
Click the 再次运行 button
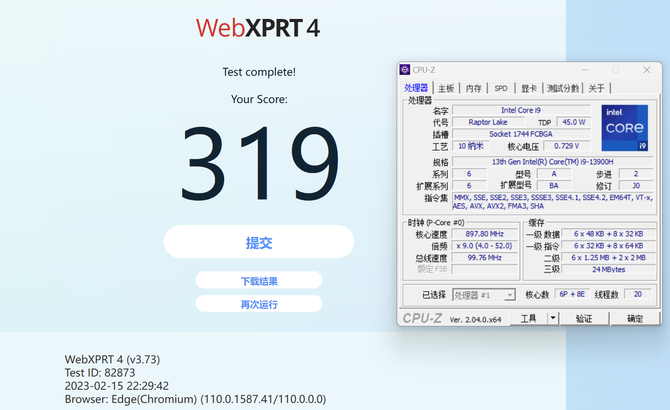pyautogui.click(x=259, y=304)
